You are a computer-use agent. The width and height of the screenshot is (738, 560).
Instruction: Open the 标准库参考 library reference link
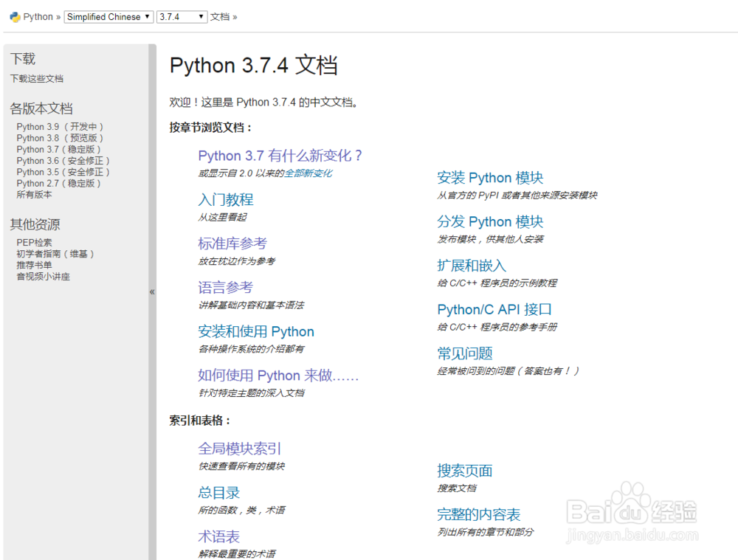[x=232, y=243]
